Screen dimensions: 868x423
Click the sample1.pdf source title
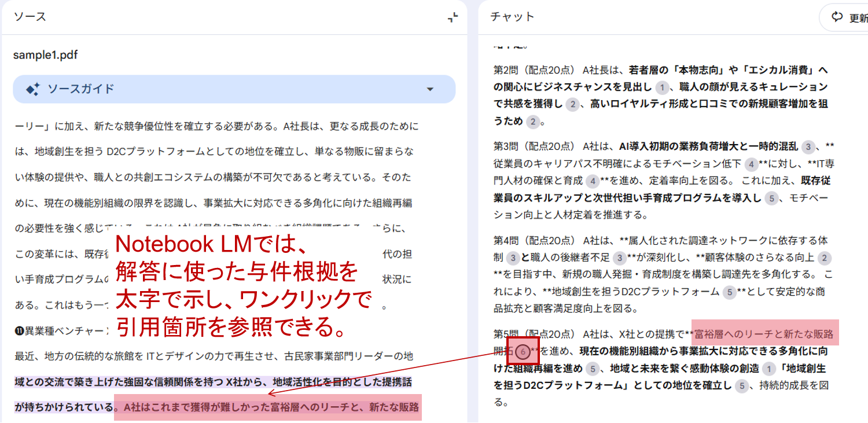tap(45, 55)
